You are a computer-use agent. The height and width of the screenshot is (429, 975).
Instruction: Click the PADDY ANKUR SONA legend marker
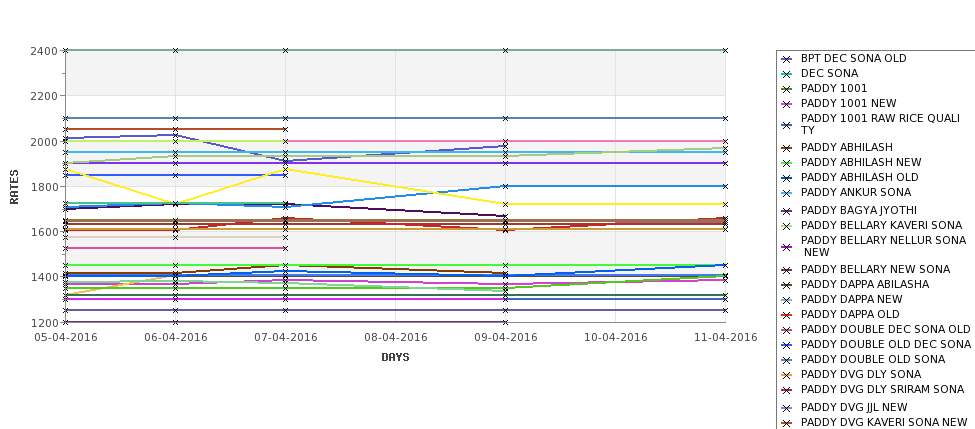point(787,193)
